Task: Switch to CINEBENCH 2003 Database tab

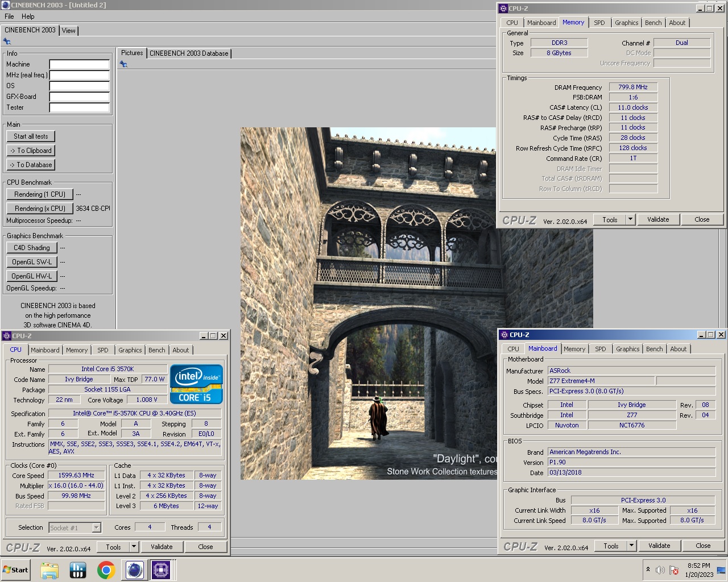Action: click(189, 53)
